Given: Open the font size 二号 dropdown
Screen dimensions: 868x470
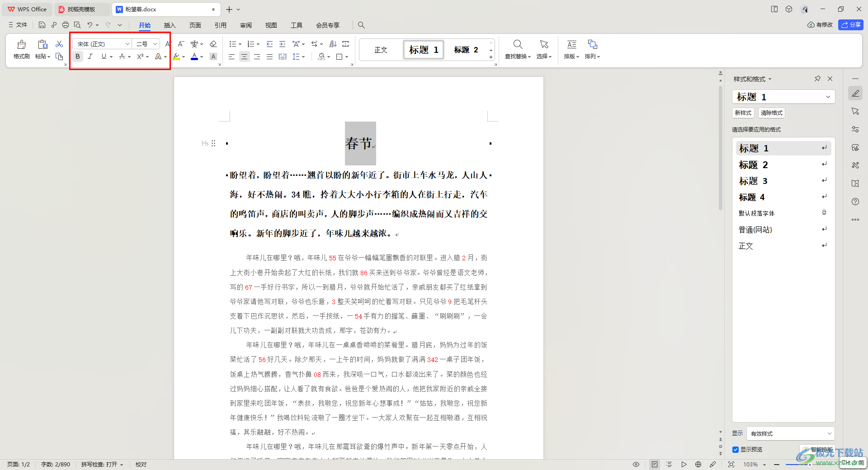Looking at the screenshot, I should (x=155, y=44).
